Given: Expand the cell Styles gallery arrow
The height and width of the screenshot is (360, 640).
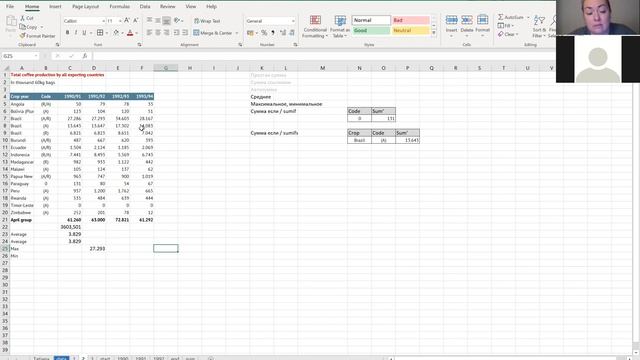Looking at the screenshot, I should [434, 33].
